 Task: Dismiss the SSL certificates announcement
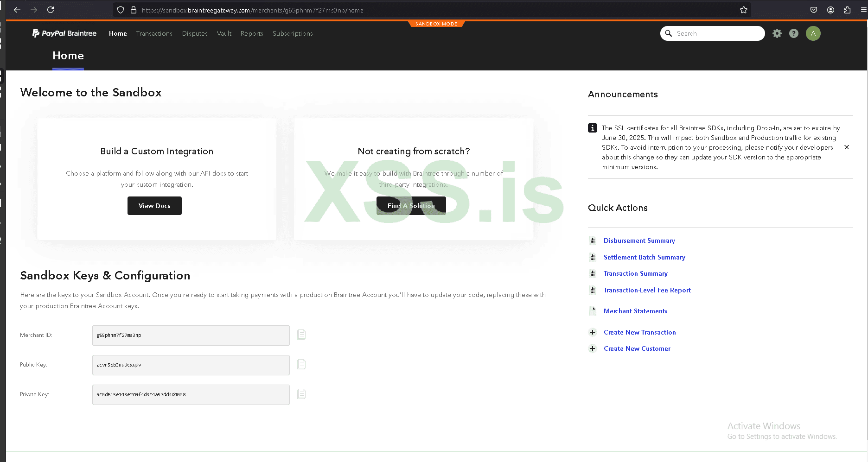(x=847, y=147)
